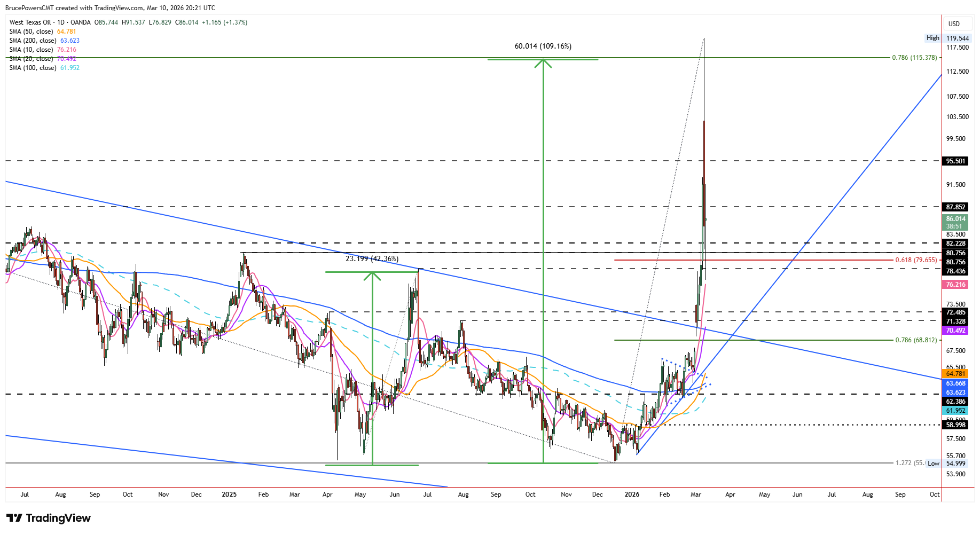
Task: Click the 72.485 price axis label
Action: (955, 312)
